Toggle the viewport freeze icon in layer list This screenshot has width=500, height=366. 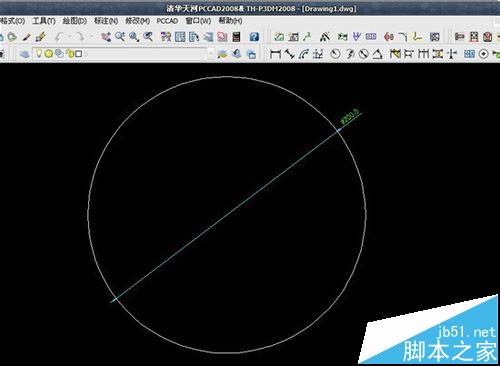[x=59, y=53]
